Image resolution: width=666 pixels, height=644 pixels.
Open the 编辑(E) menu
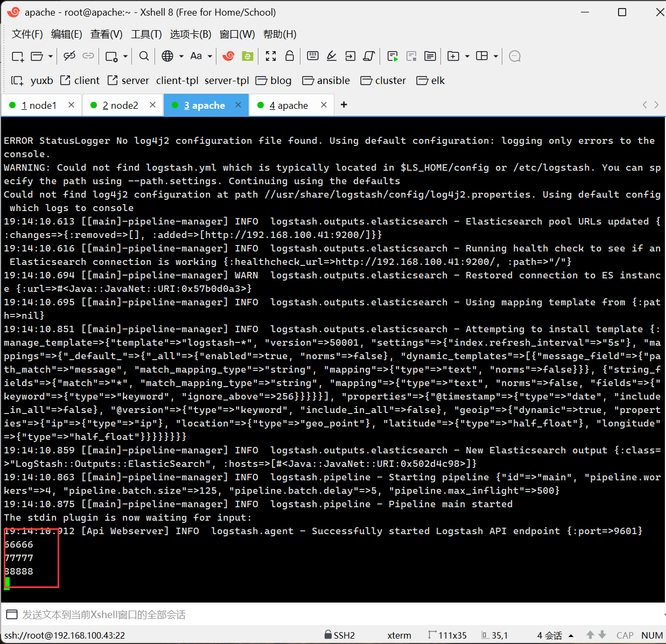tap(67, 34)
